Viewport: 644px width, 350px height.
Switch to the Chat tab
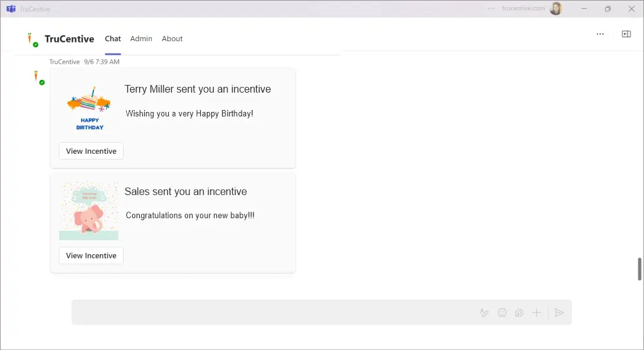(113, 39)
